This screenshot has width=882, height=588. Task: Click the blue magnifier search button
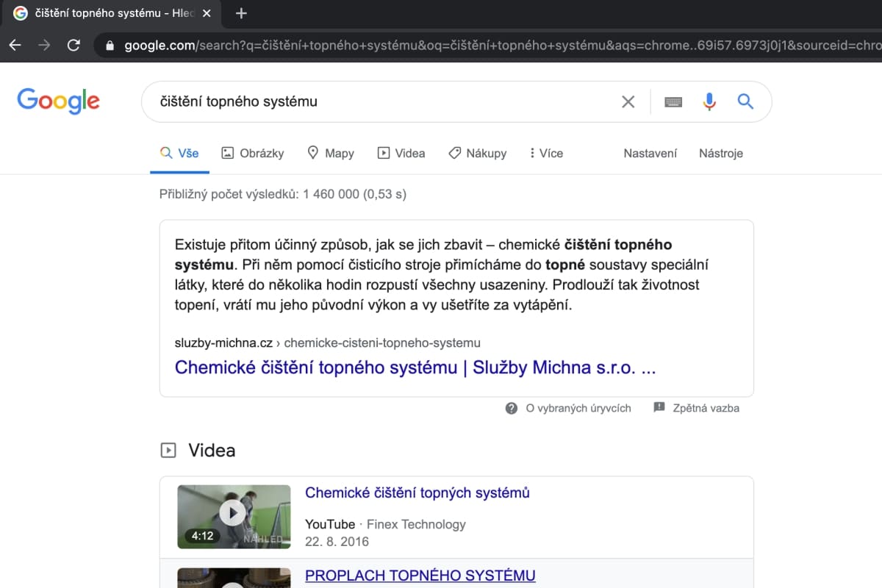tap(745, 101)
